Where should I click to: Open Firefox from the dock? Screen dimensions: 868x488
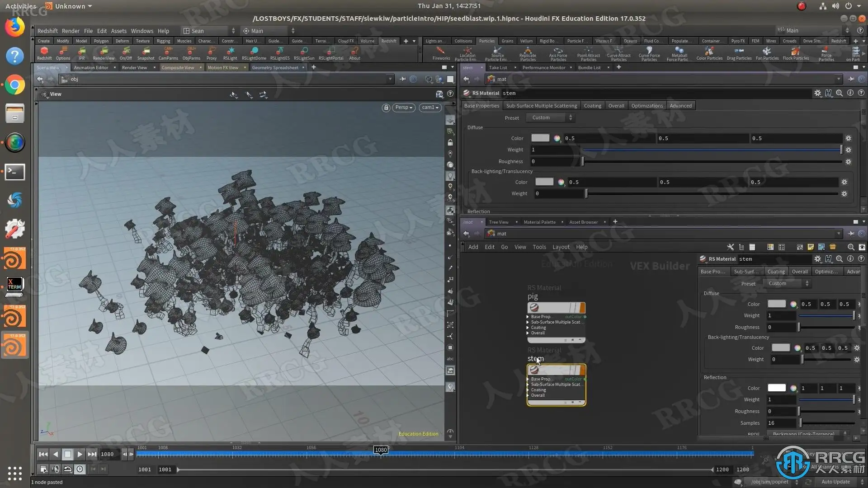(15, 27)
